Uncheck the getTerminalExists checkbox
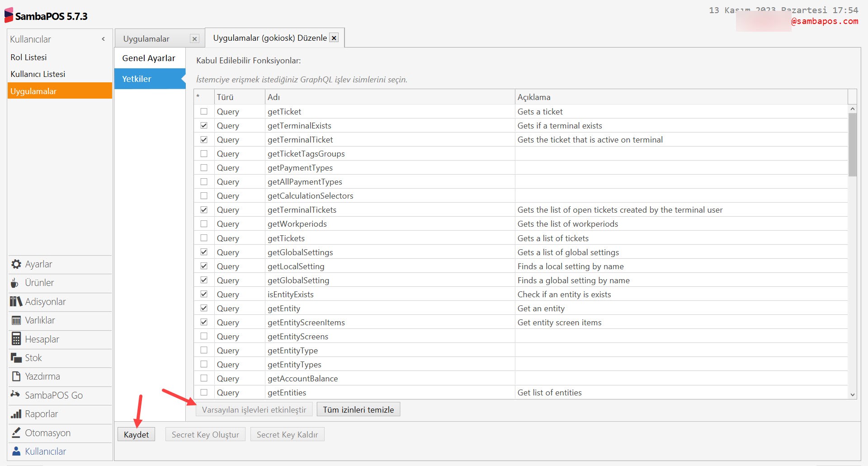868x466 pixels. 204,125
